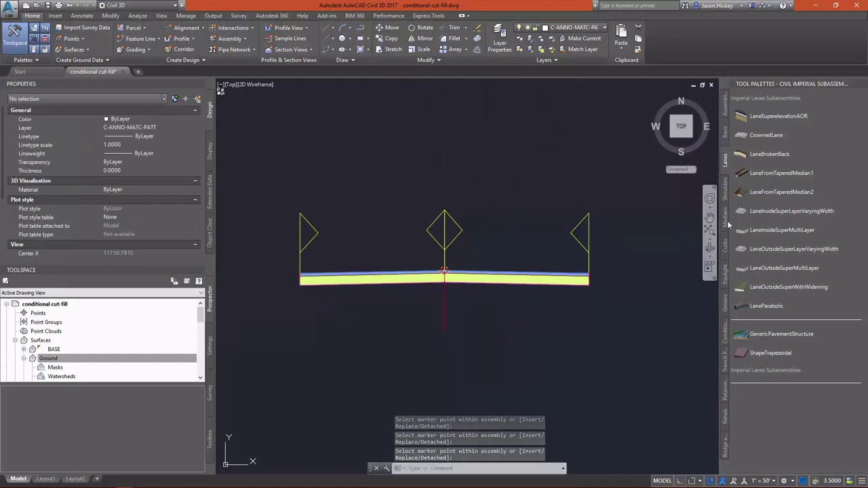
Task: Expand the Create Design panel
Action: click(185, 60)
